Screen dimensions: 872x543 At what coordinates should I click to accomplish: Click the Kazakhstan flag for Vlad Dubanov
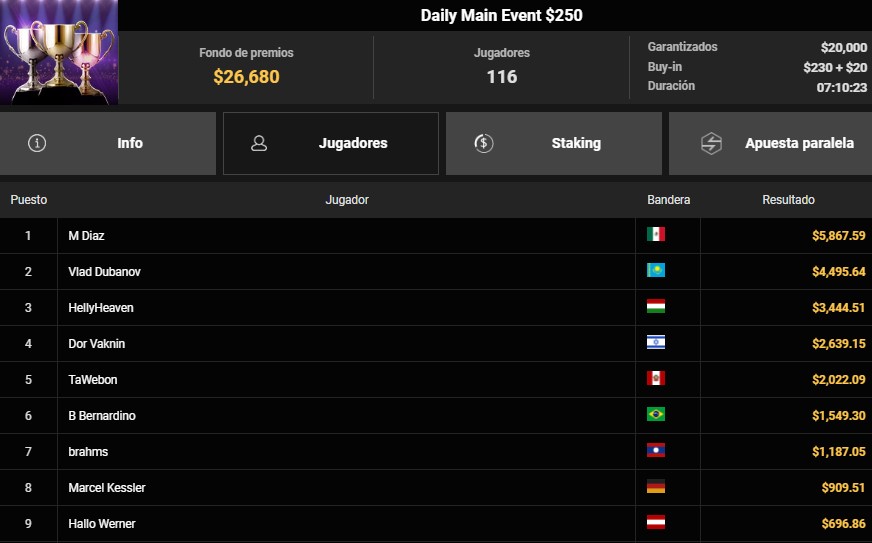pyautogui.click(x=656, y=270)
